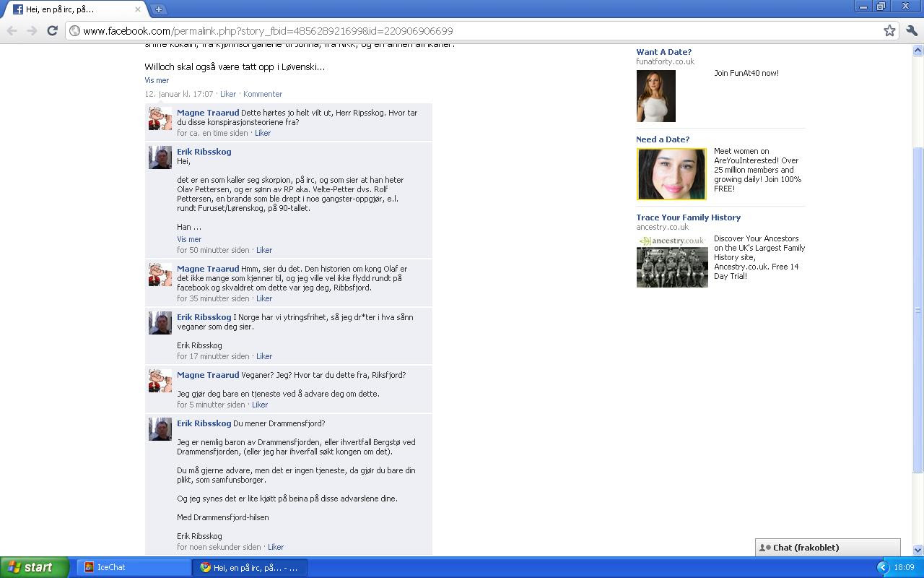Open Magne Traarud name in 'Hmm, sier du det' comment

tap(208, 269)
